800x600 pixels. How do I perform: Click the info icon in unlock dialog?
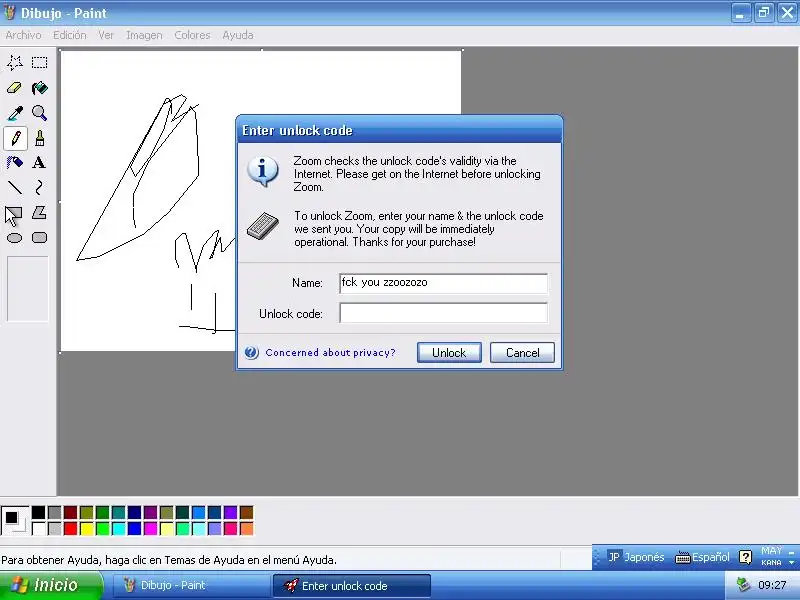click(x=263, y=170)
